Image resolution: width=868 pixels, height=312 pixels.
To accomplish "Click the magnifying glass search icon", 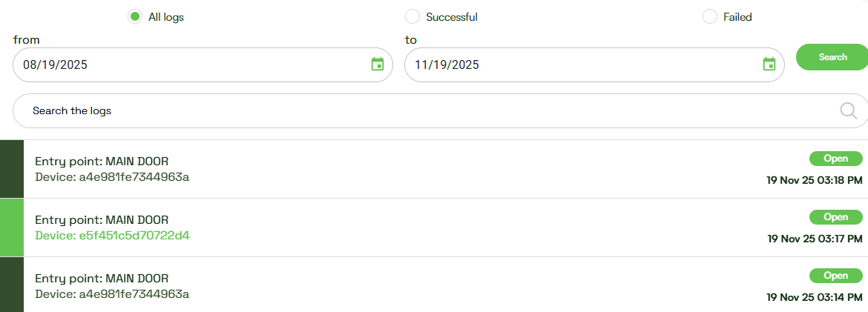I will click(x=849, y=111).
